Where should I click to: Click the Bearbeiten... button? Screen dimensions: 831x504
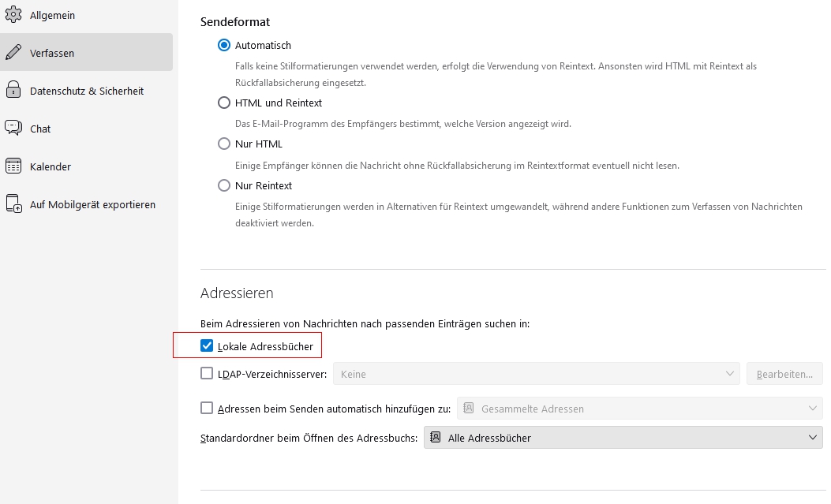click(784, 374)
